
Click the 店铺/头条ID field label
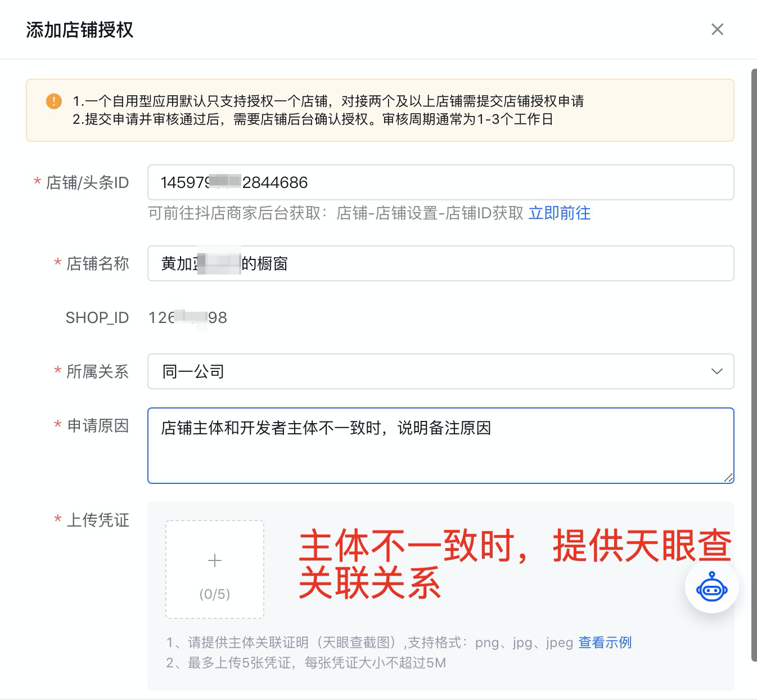[x=88, y=183]
